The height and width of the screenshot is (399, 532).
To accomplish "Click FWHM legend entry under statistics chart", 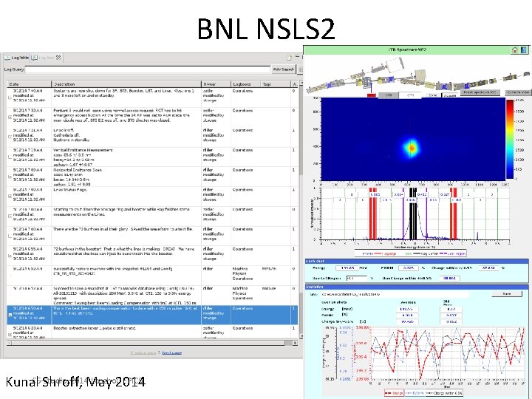I will [415, 393].
